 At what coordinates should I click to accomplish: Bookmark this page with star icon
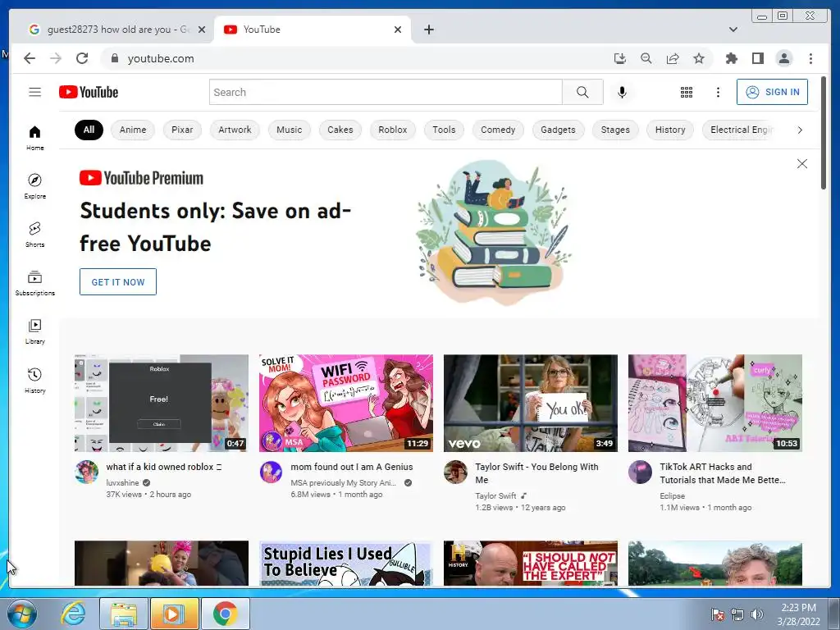pos(699,58)
